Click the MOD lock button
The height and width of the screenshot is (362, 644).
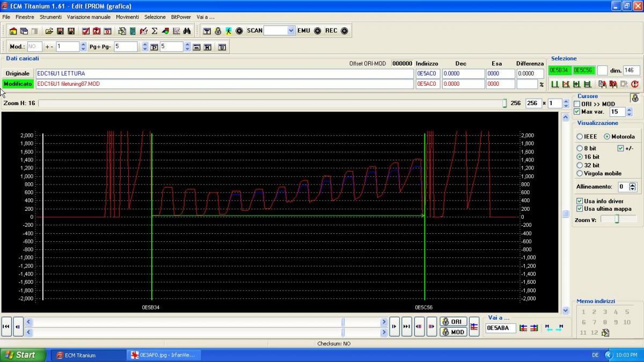453,332
